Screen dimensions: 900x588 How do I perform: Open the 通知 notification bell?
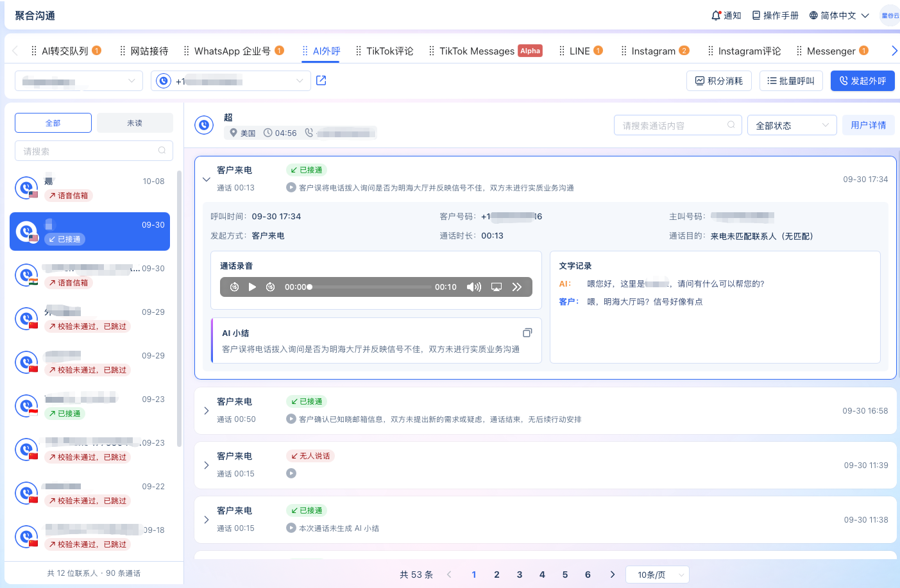click(x=726, y=15)
